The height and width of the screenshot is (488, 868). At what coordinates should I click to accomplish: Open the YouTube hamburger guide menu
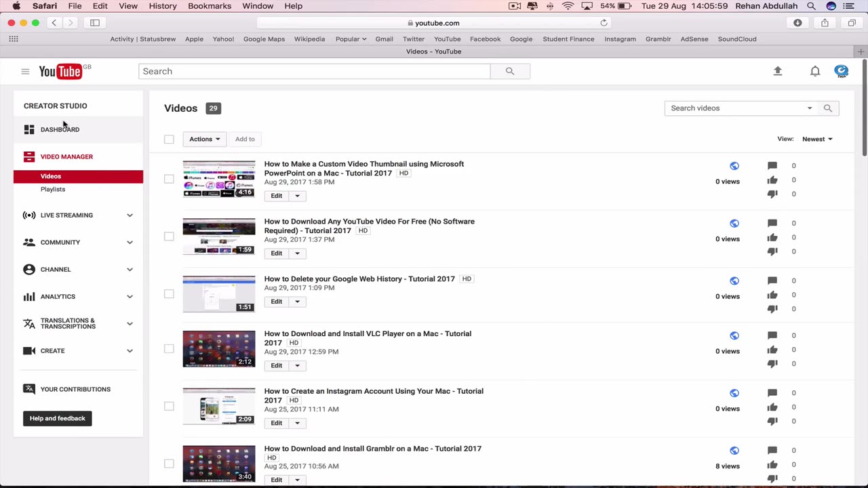tap(25, 71)
